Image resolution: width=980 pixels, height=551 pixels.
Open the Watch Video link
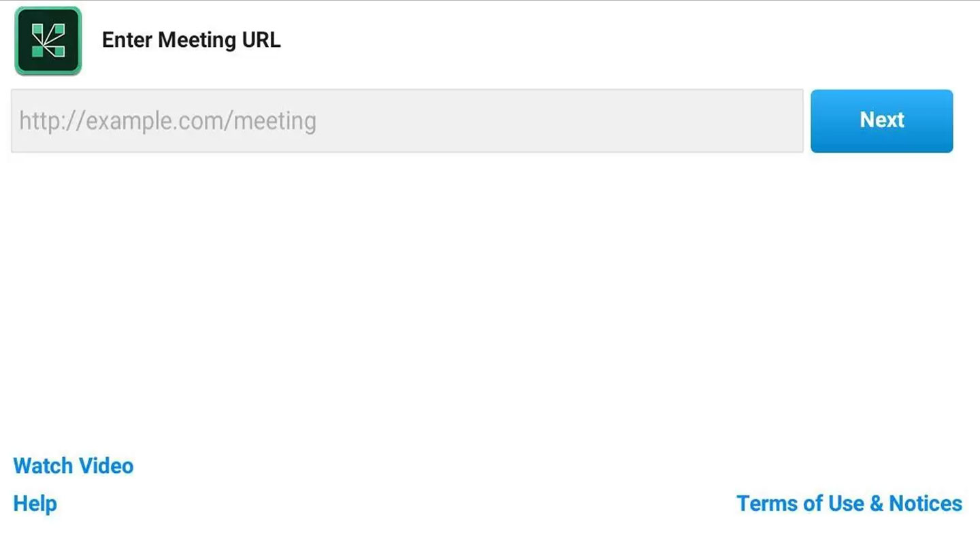73,466
